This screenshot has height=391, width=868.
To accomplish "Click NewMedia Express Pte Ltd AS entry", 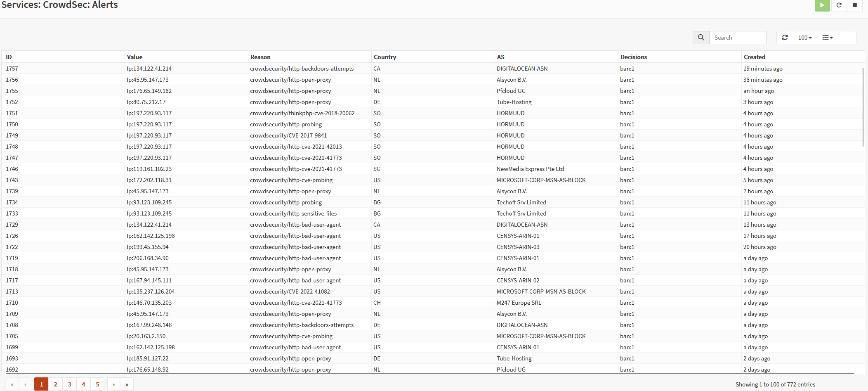I will [530, 169].
